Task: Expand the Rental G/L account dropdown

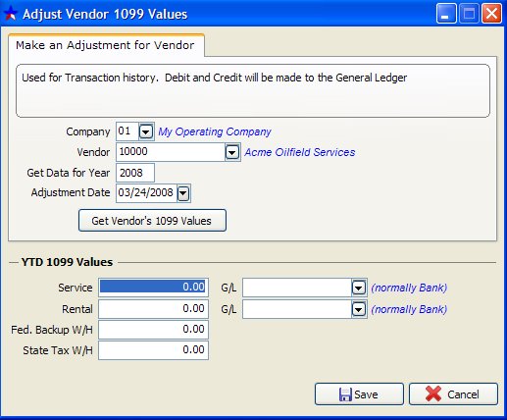Action: pos(359,309)
